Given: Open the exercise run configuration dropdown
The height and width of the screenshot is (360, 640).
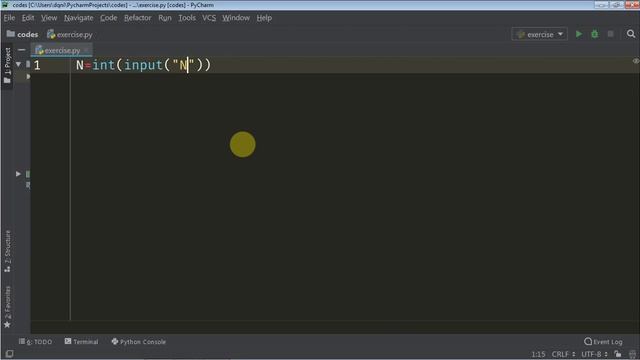Looking at the screenshot, I should (x=540, y=34).
